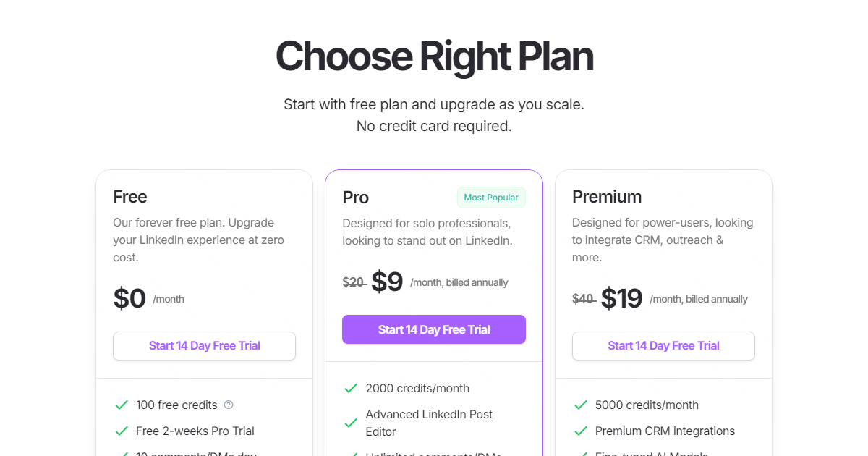Click the checkmark beside "5000 credits/month"

[580, 405]
